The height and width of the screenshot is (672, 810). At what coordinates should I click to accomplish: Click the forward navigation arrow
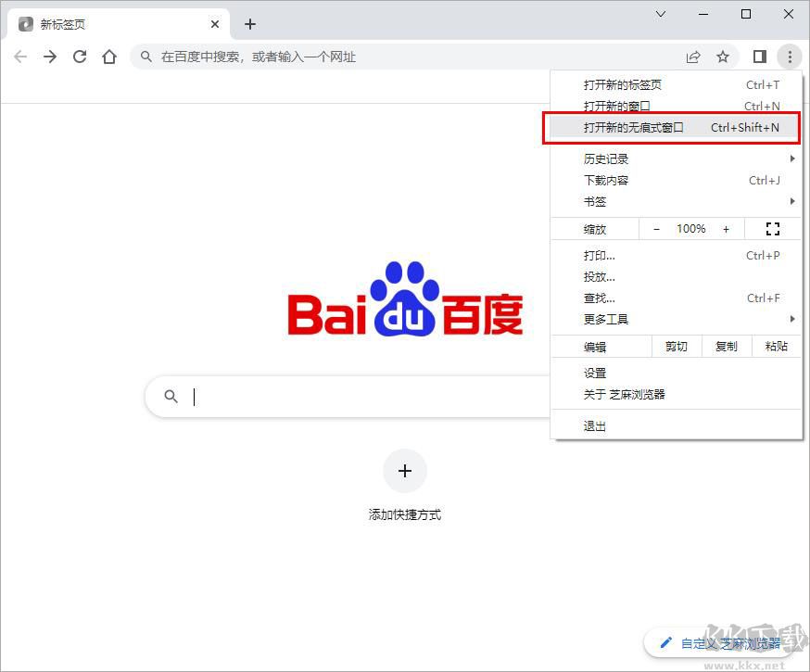[x=50, y=57]
